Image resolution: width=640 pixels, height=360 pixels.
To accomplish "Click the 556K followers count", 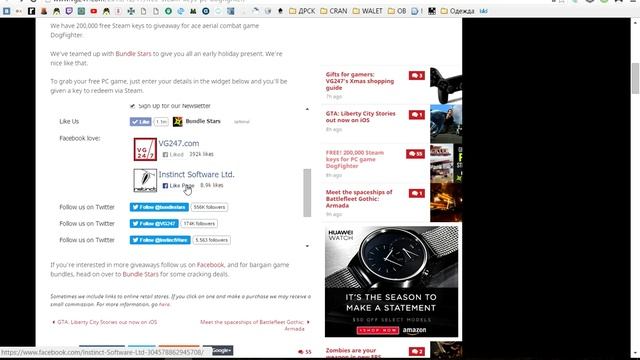I will (x=209, y=207).
